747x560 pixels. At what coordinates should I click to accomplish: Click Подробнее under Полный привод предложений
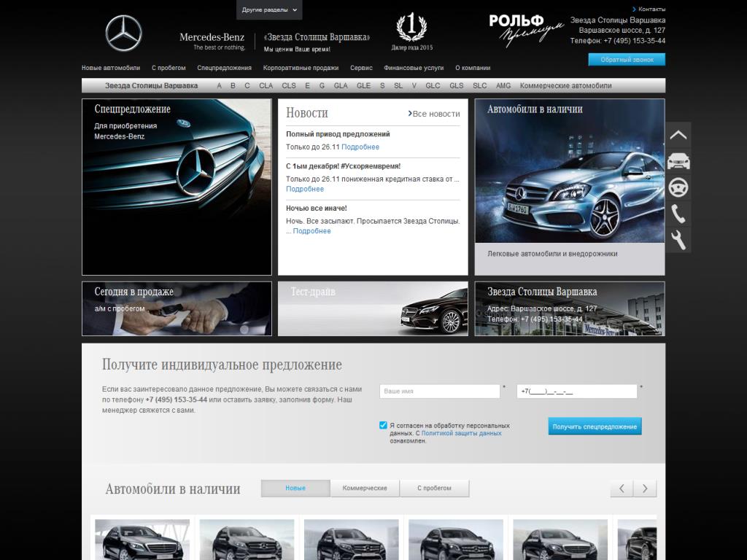pyautogui.click(x=360, y=147)
